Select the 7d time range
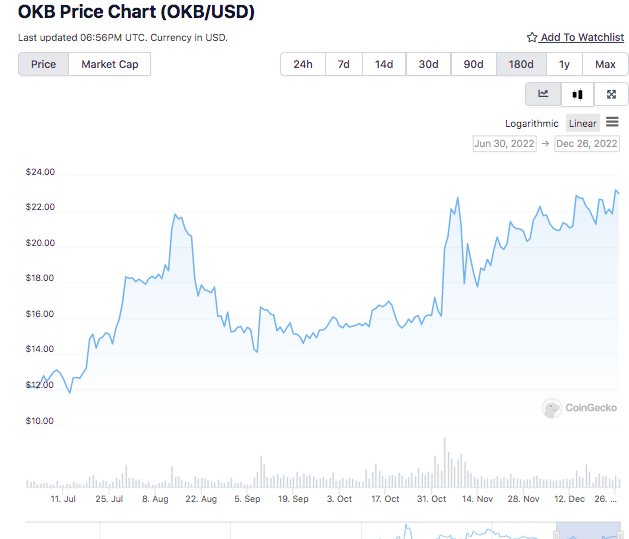The height and width of the screenshot is (539, 629). [x=344, y=64]
